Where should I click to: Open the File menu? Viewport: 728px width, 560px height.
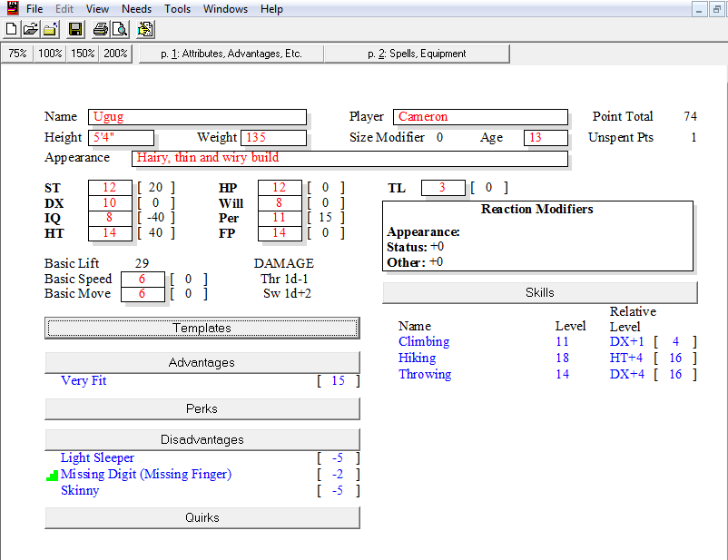click(x=34, y=9)
